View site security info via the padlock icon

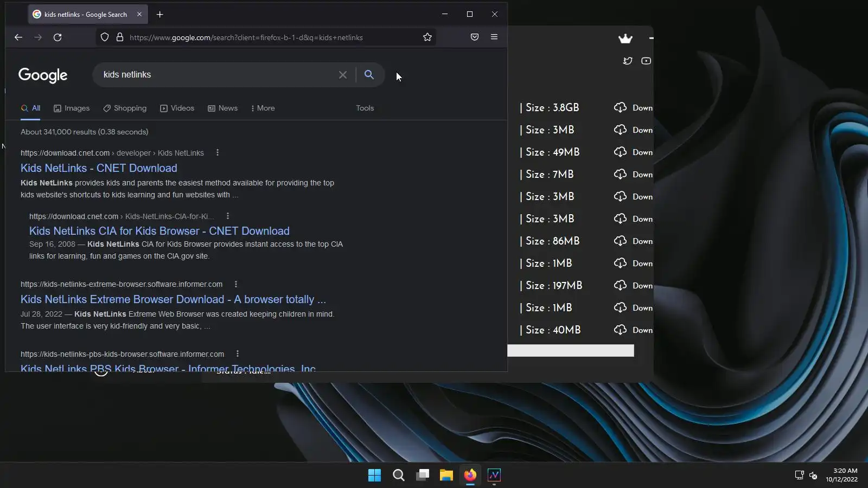[x=120, y=37]
